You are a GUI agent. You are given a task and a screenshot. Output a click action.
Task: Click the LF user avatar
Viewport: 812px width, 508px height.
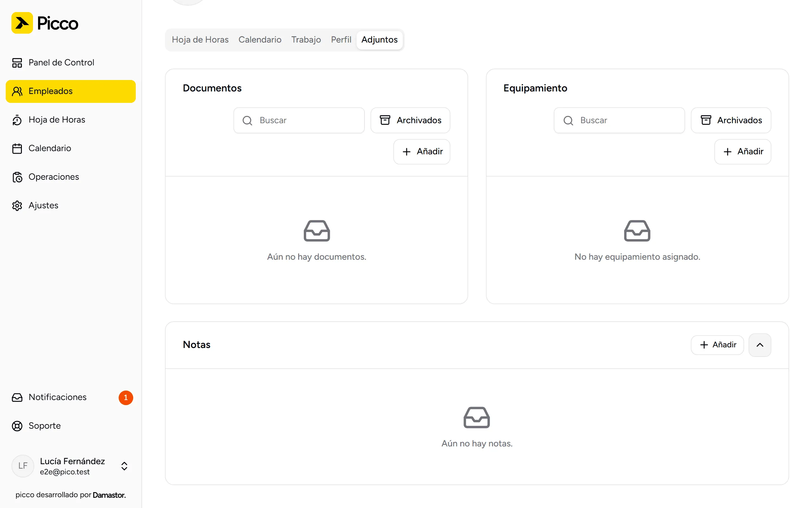23,466
